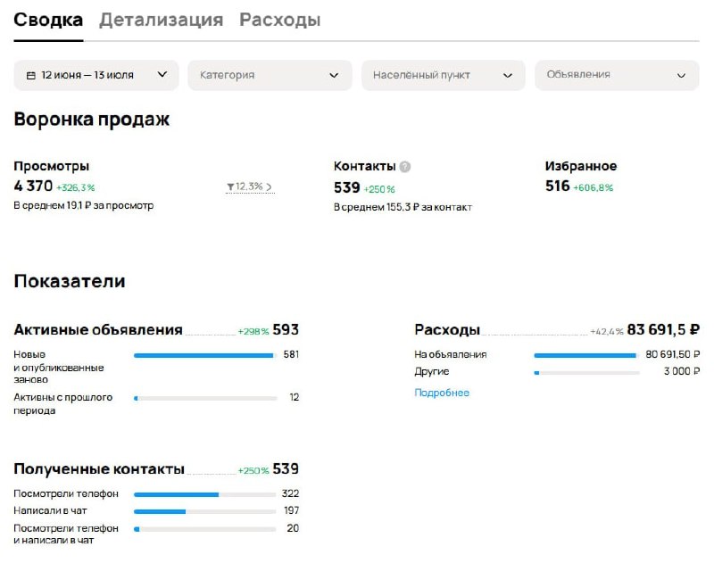The width and height of the screenshot is (714, 588).
Task: Click the help icon next to Контакты
Action: click(405, 167)
